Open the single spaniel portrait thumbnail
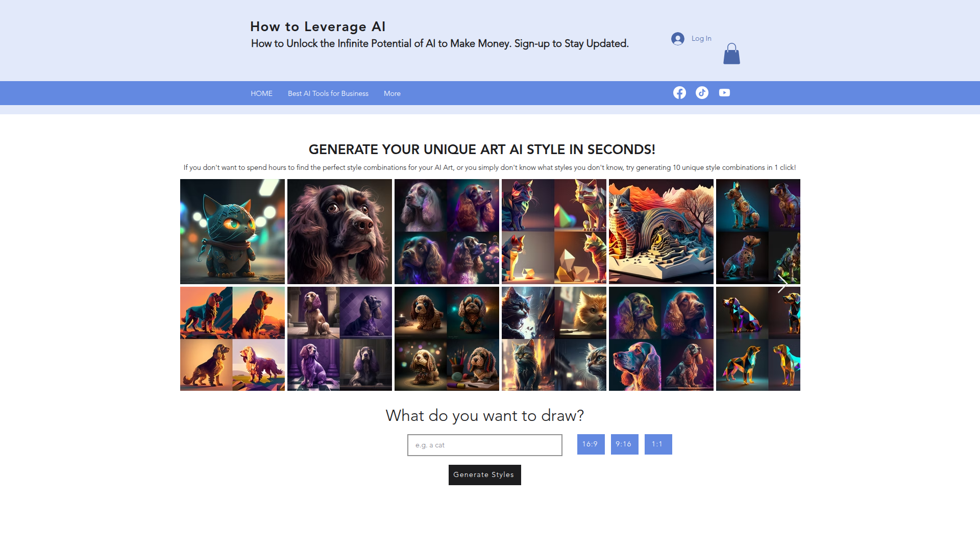The width and height of the screenshot is (980, 551). pyautogui.click(x=339, y=232)
